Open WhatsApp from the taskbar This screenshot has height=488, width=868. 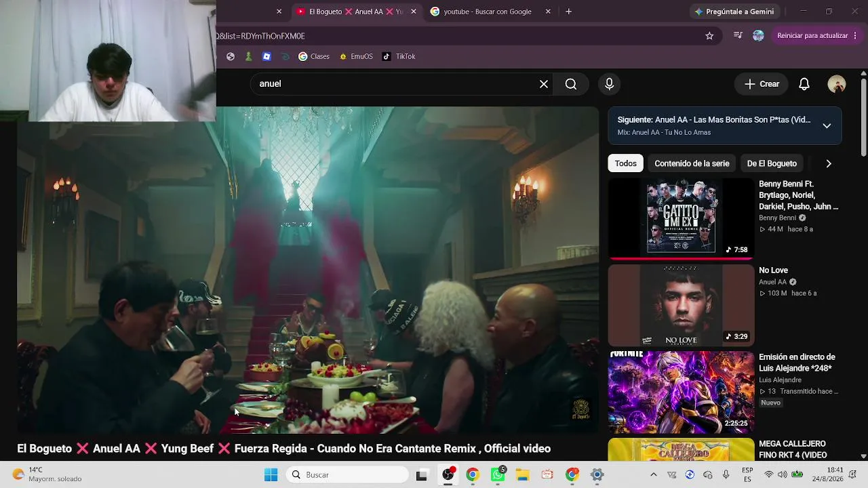click(498, 474)
